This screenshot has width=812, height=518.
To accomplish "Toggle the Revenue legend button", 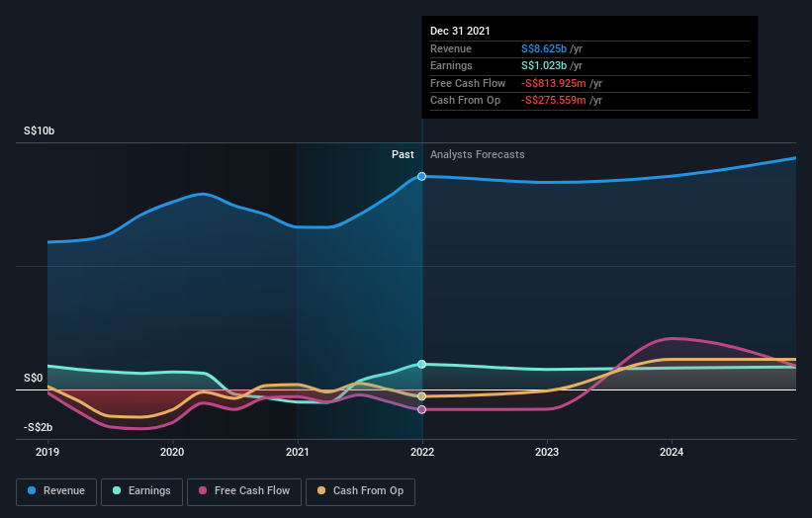I will tap(56, 490).
